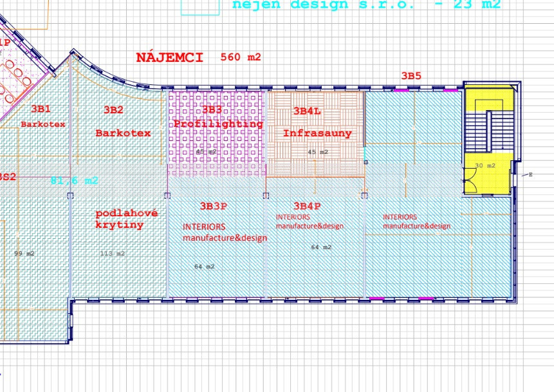The image size is (554, 392).
Task: Select the 3B2 room code
Action: click(113, 109)
